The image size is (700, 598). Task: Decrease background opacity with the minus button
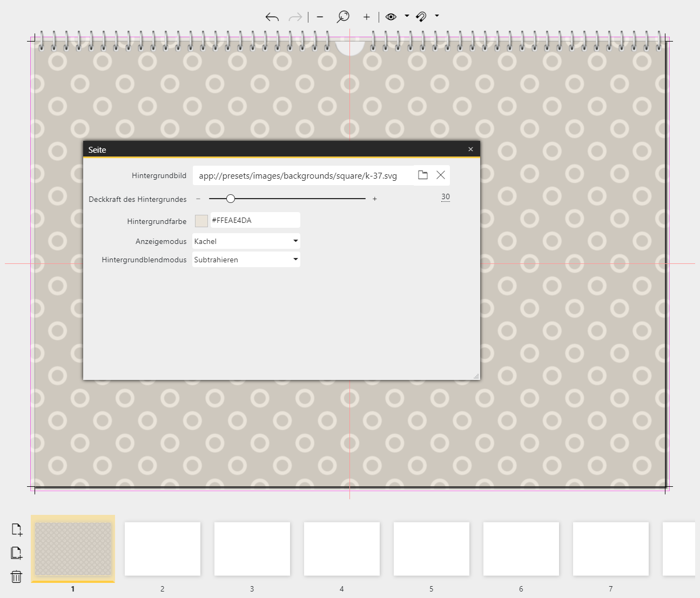point(198,199)
